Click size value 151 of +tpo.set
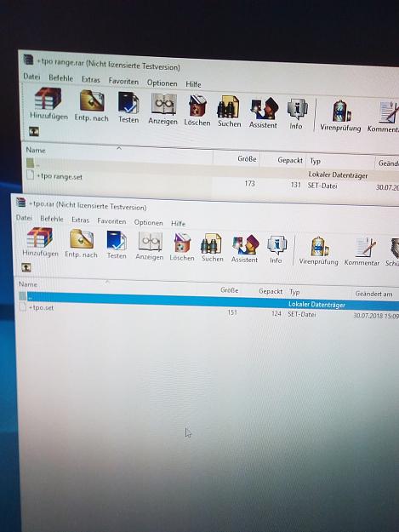The image size is (399, 532). [232, 312]
